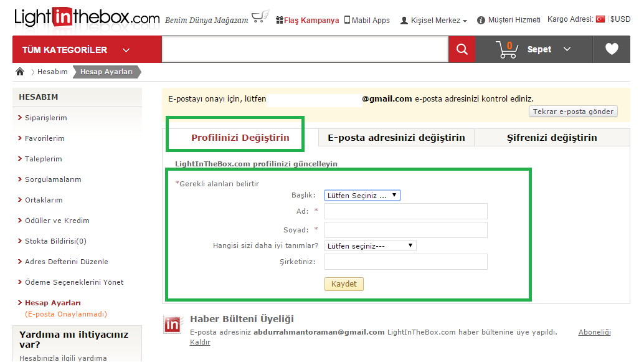This screenshot has height=362, width=644.
Task: Open Ödüller ve Kredim in sidebar
Action: [x=57, y=220]
